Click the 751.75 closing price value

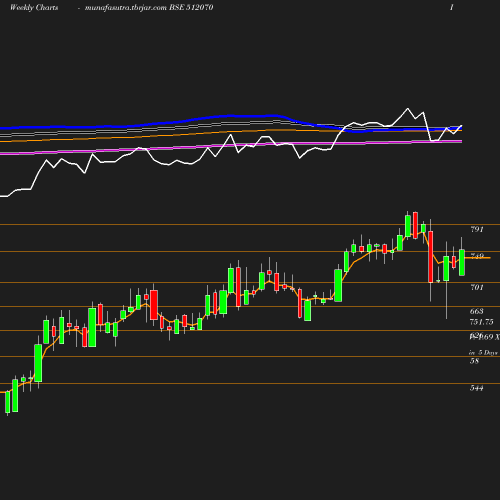(x=481, y=322)
